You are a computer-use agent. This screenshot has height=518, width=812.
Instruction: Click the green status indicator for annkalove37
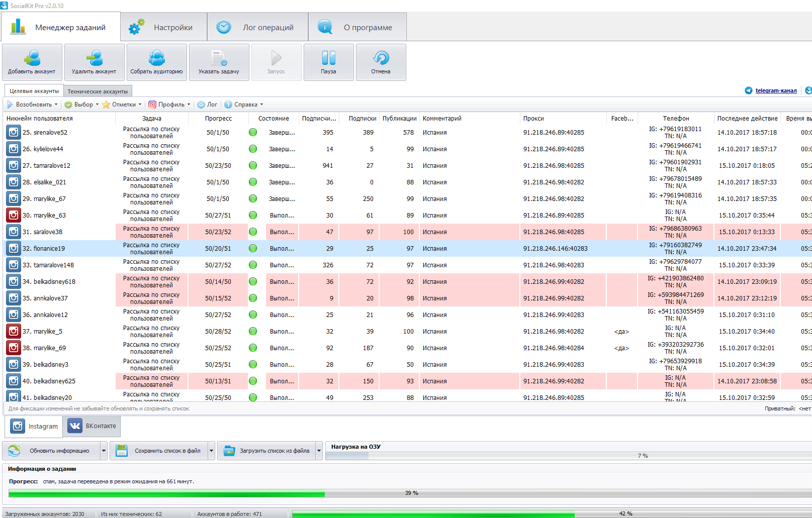(253, 298)
